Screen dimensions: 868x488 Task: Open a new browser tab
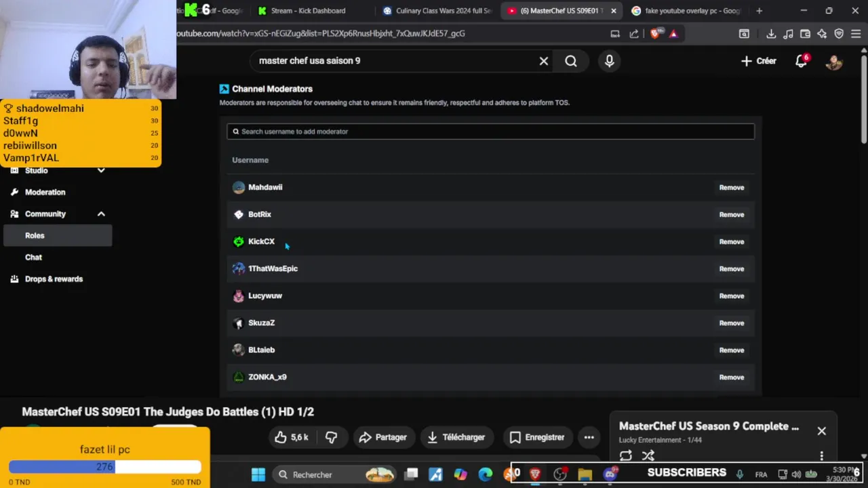pos(759,11)
